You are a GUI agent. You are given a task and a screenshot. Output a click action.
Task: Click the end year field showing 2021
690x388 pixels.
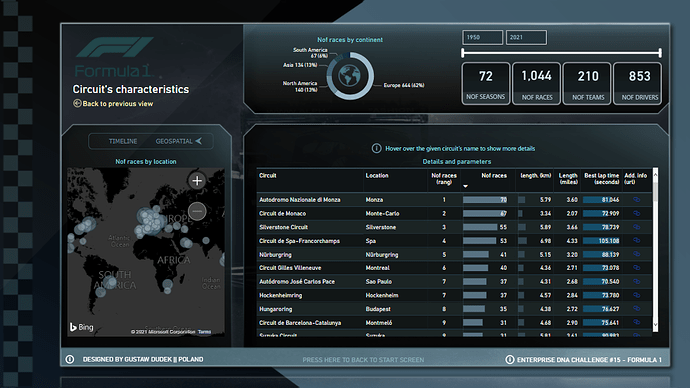pyautogui.click(x=526, y=37)
